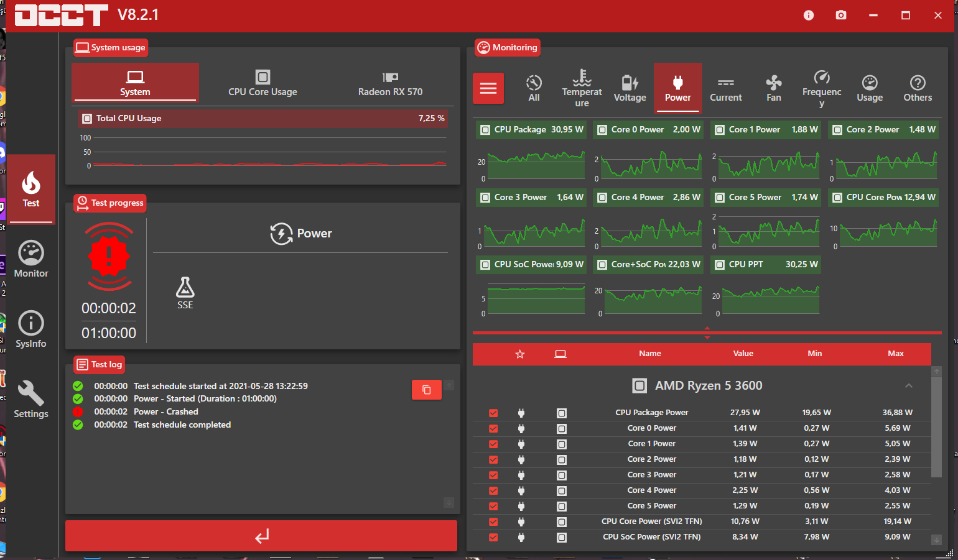Toggle the CPU SoC Power (SVI2 TFN) checkbox
Image resolution: width=958 pixels, height=560 pixels.
[x=493, y=538]
